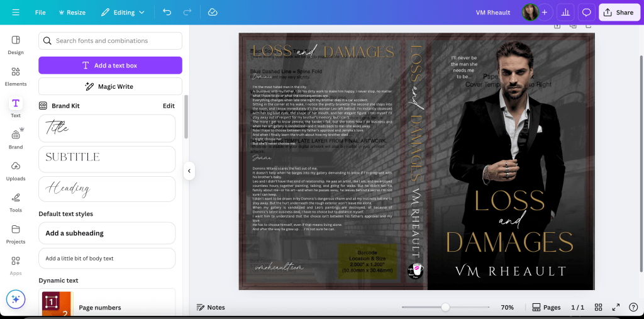Open the Uploads sidebar panel

(16, 170)
